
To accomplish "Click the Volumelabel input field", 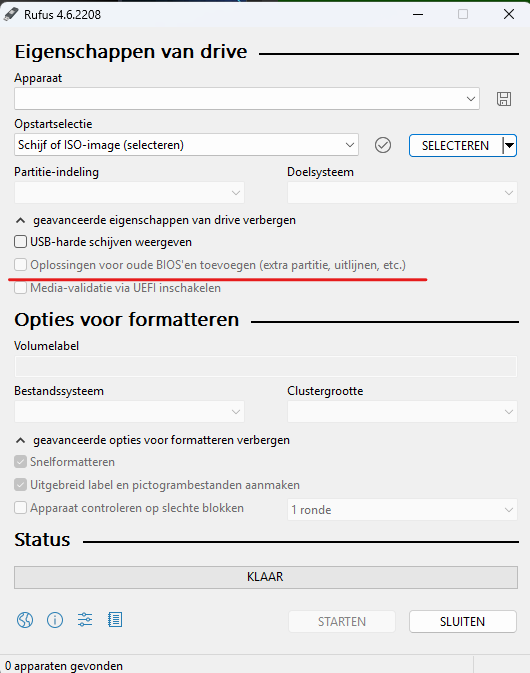I will point(266,367).
